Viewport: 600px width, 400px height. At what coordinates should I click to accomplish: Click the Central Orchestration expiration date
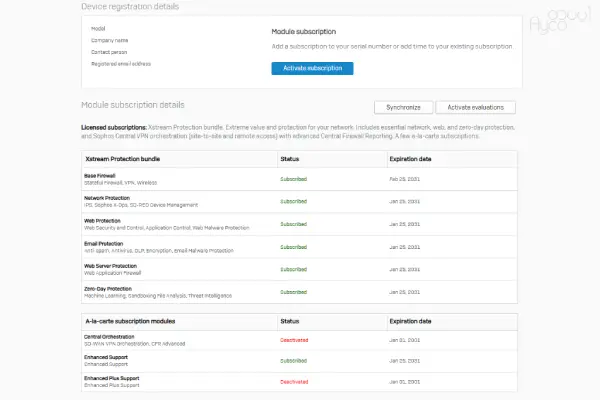pos(404,340)
